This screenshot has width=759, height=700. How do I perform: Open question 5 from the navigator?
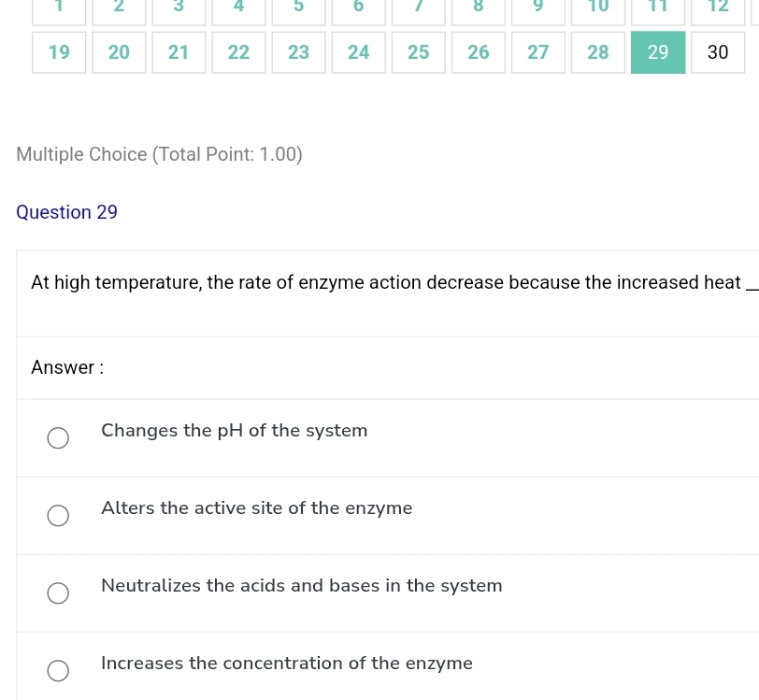coord(298,7)
